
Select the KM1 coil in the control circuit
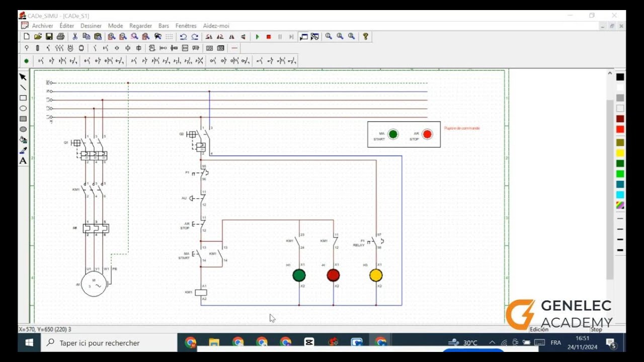point(201,292)
